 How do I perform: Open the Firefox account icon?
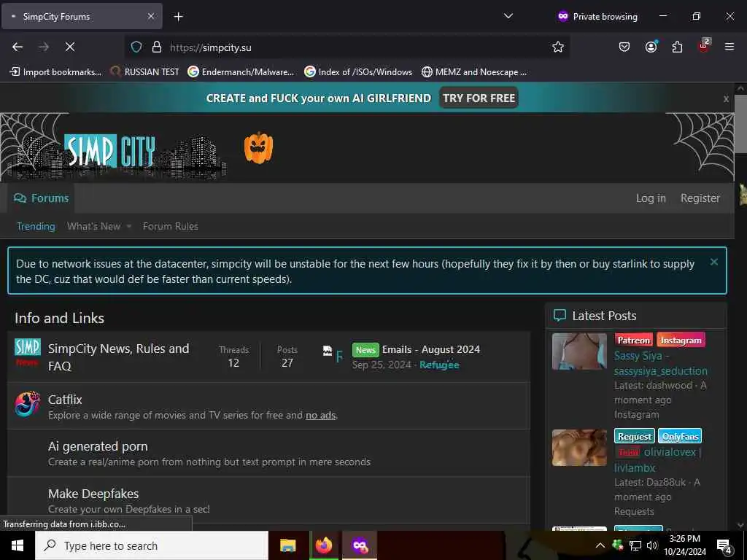(x=651, y=47)
